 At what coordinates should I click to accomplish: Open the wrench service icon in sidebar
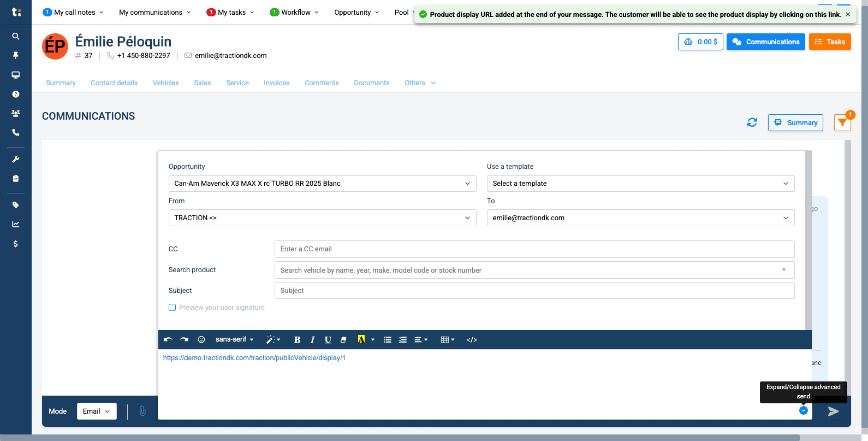click(x=16, y=159)
